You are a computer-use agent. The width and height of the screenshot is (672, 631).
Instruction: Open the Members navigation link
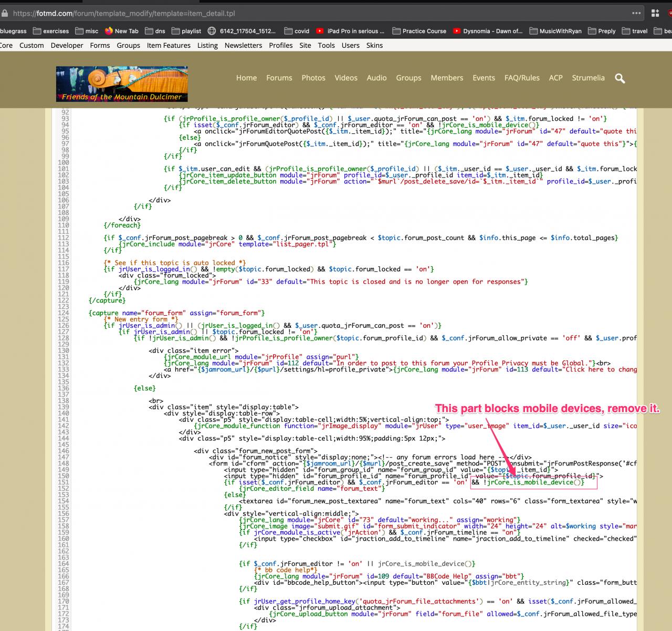point(447,78)
